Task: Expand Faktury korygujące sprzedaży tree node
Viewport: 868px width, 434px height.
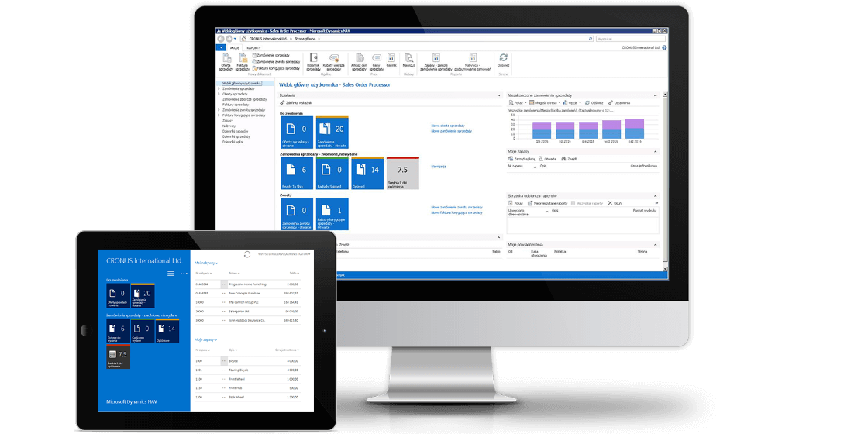Action: (218, 115)
